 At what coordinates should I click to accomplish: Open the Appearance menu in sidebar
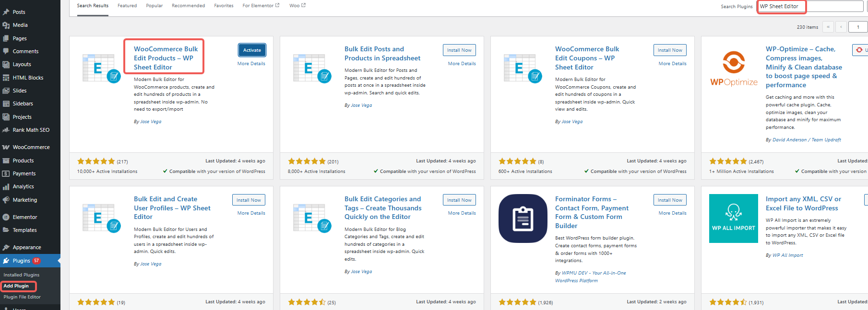pyautogui.click(x=27, y=247)
